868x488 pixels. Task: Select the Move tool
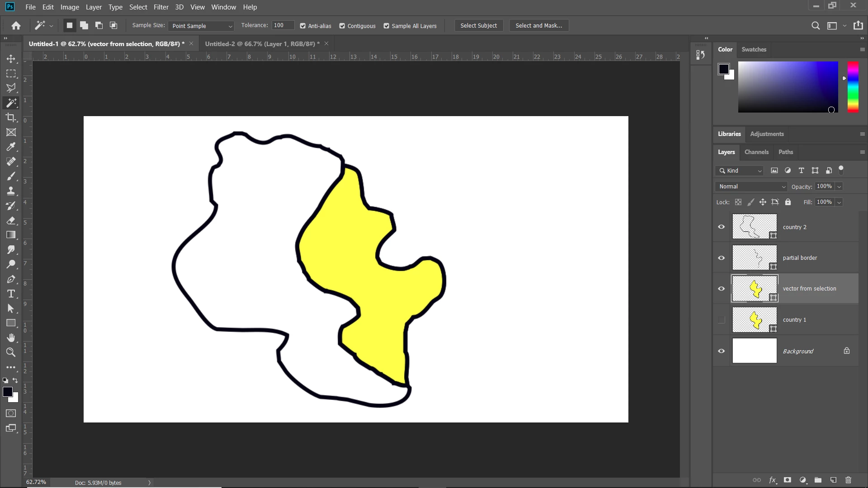11,59
